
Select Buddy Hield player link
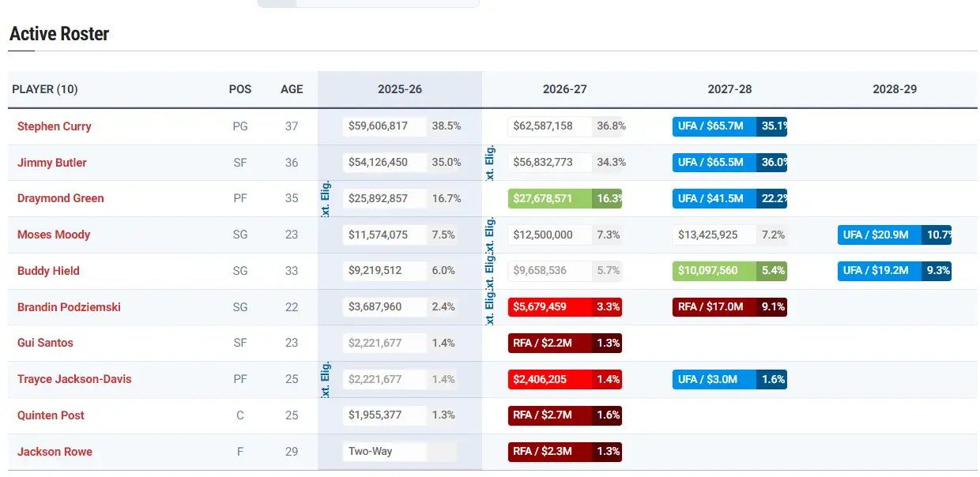[48, 271]
